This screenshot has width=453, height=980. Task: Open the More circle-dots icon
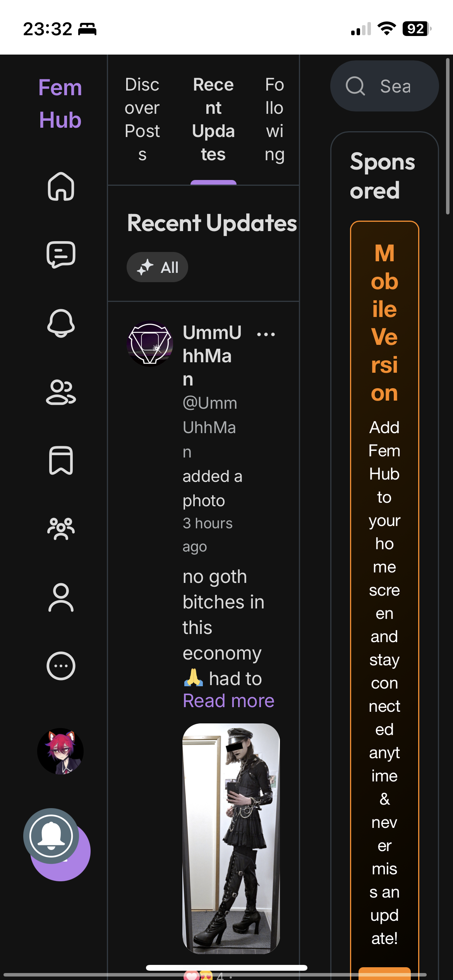61,666
